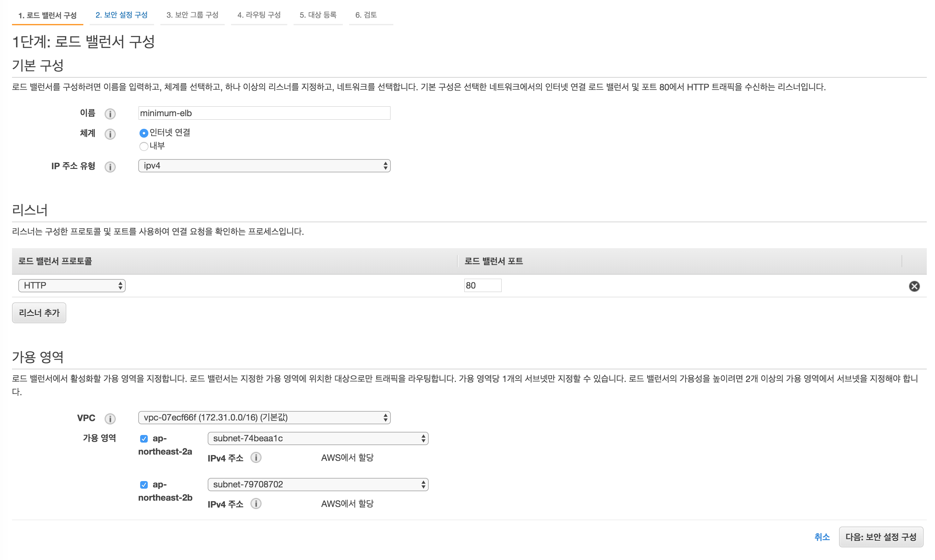
Task: Select the 인터넷 연결 radio button
Action: pyautogui.click(x=143, y=133)
